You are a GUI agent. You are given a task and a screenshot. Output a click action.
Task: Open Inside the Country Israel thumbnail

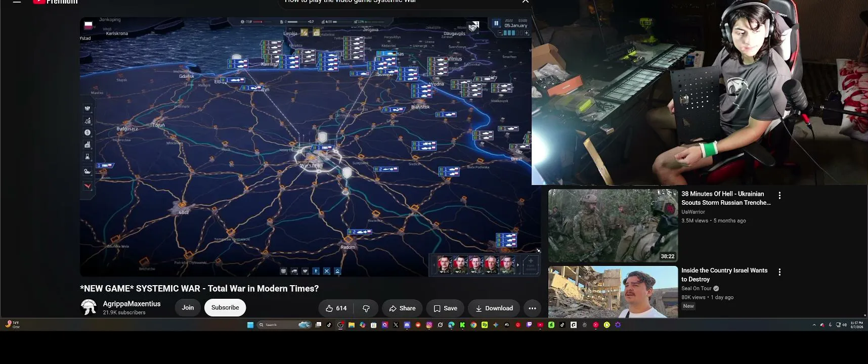(x=613, y=292)
